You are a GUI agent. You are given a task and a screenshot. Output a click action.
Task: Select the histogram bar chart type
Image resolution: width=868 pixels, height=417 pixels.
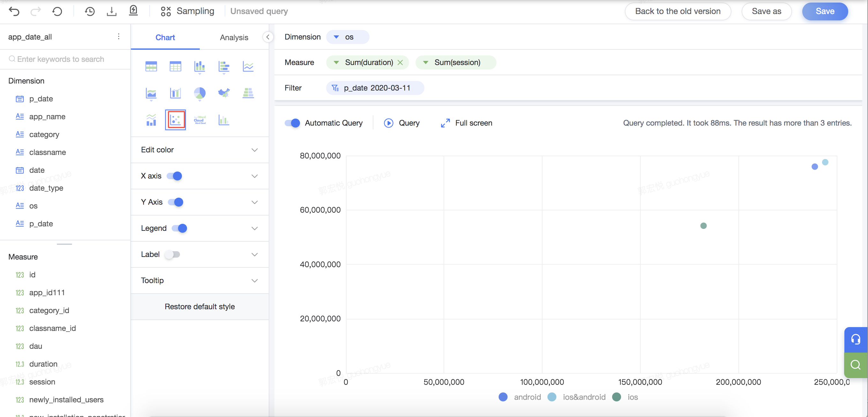point(224,120)
